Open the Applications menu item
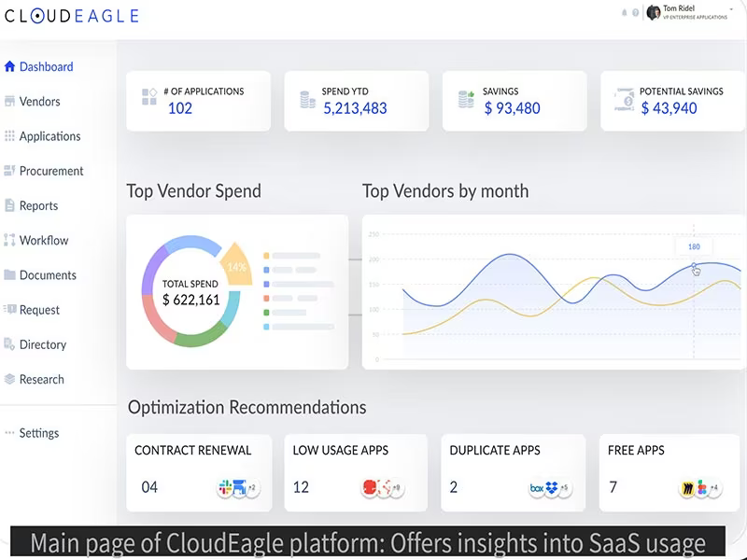747x560 pixels. tap(50, 136)
